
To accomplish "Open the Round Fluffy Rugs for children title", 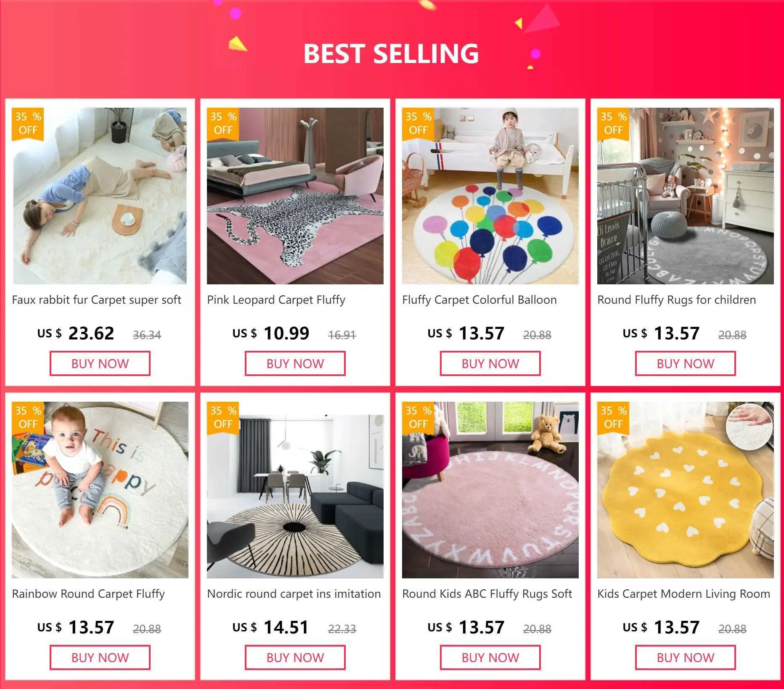I will coord(676,300).
